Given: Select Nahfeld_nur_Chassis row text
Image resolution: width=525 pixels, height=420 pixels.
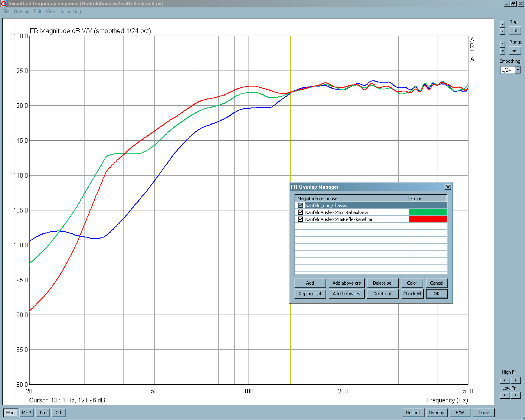Looking at the screenshot, I should pos(326,205).
